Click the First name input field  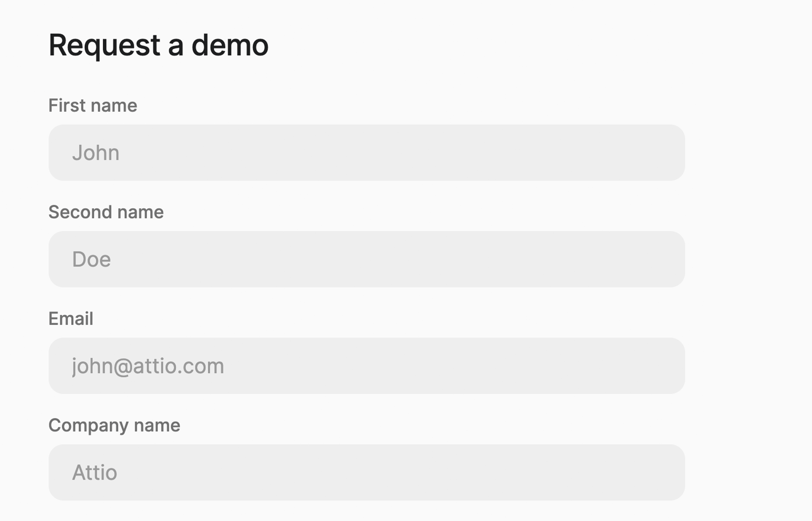click(x=366, y=152)
